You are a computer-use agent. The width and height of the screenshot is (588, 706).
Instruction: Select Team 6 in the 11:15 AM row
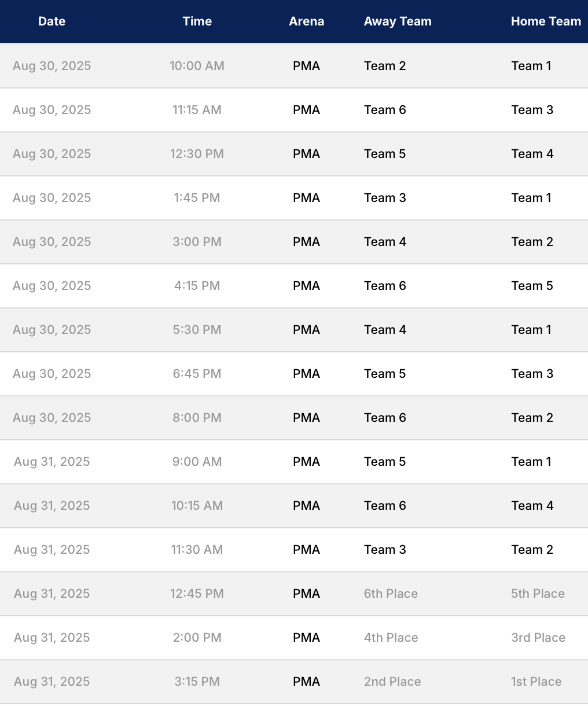pyautogui.click(x=385, y=110)
